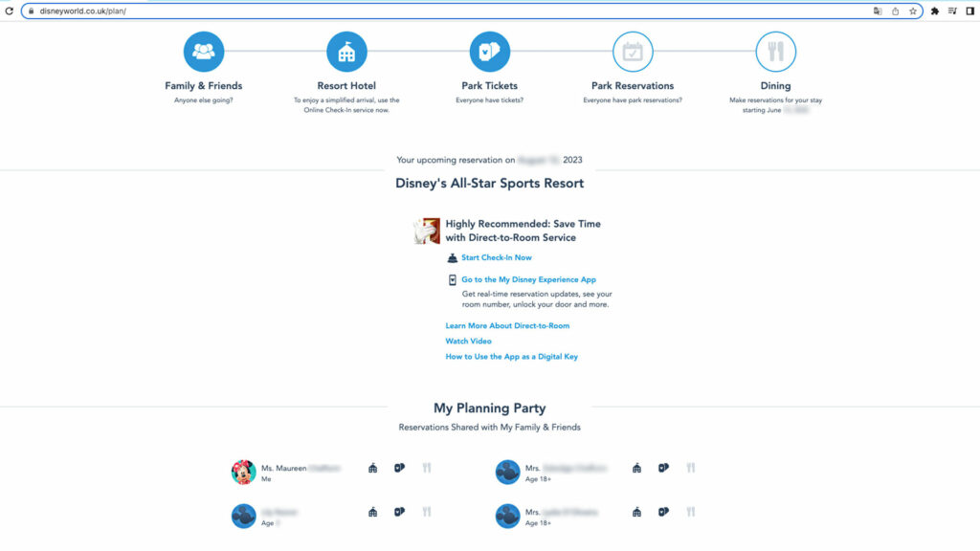Screen dimensions: 980x551
Task: Click dining icon in the bottom-right Mrs. row
Action: click(x=691, y=513)
